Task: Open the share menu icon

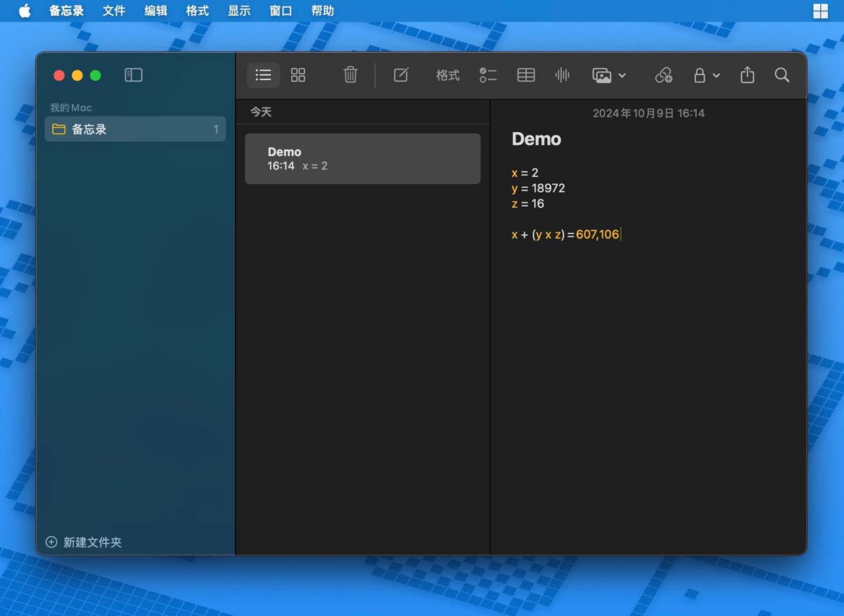Action: (747, 75)
